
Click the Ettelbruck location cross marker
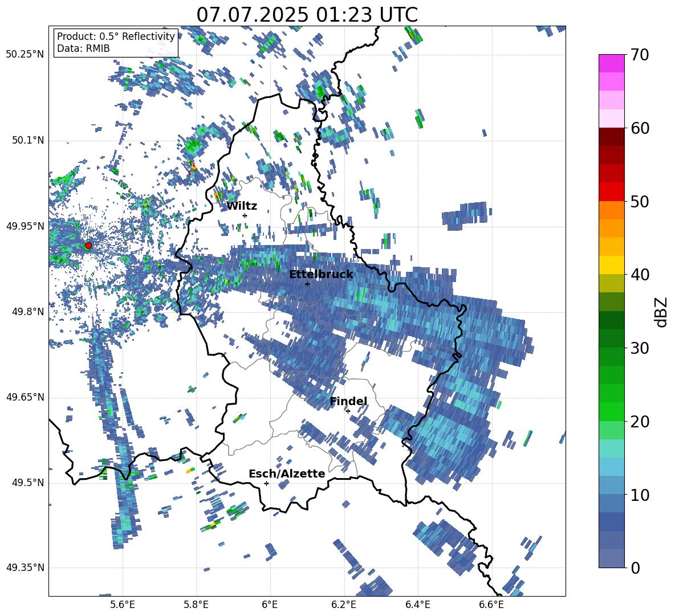click(x=307, y=284)
